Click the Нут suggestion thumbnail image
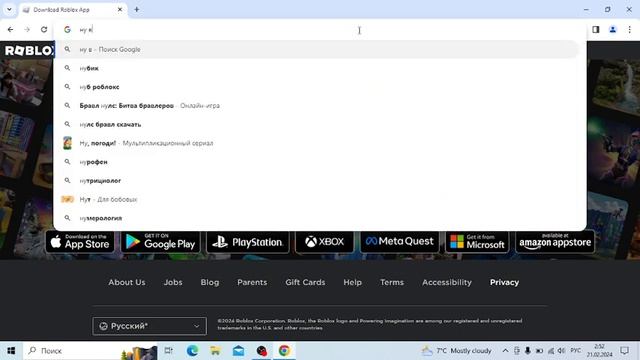 point(67,199)
